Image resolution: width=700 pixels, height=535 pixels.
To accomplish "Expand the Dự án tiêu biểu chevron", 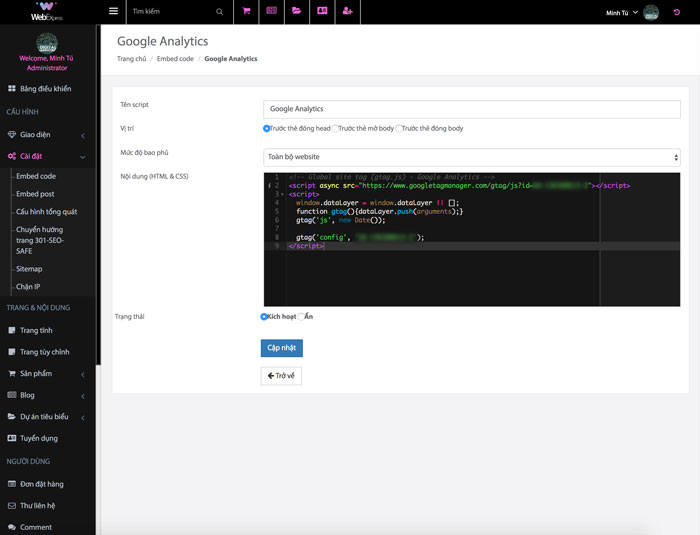I will click(x=83, y=417).
